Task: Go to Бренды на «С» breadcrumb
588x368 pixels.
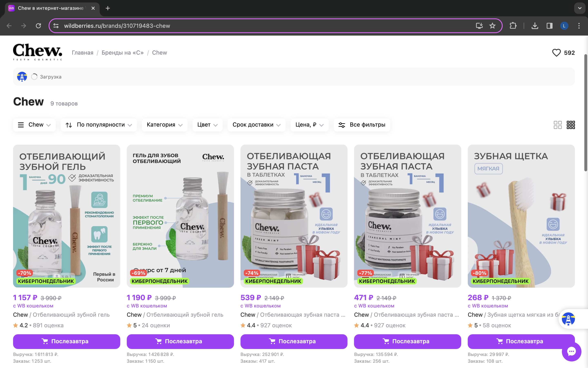Action: 122,53
